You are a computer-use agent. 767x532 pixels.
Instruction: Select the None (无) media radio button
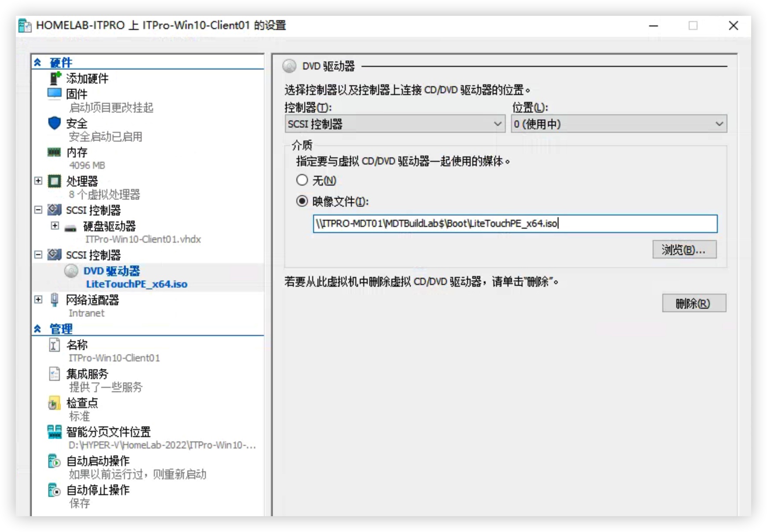(x=302, y=180)
